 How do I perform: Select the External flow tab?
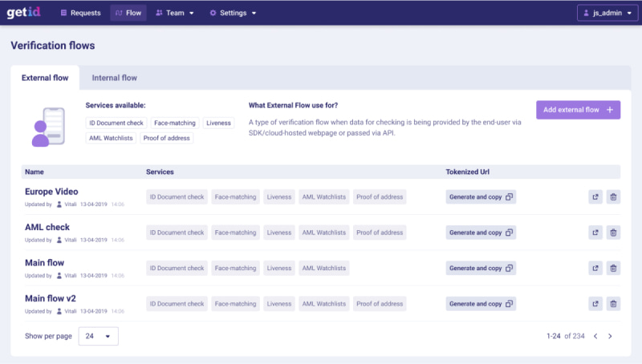(45, 78)
